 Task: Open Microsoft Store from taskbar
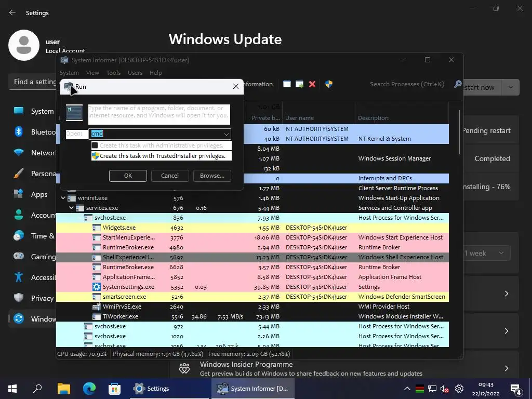[x=114, y=389]
